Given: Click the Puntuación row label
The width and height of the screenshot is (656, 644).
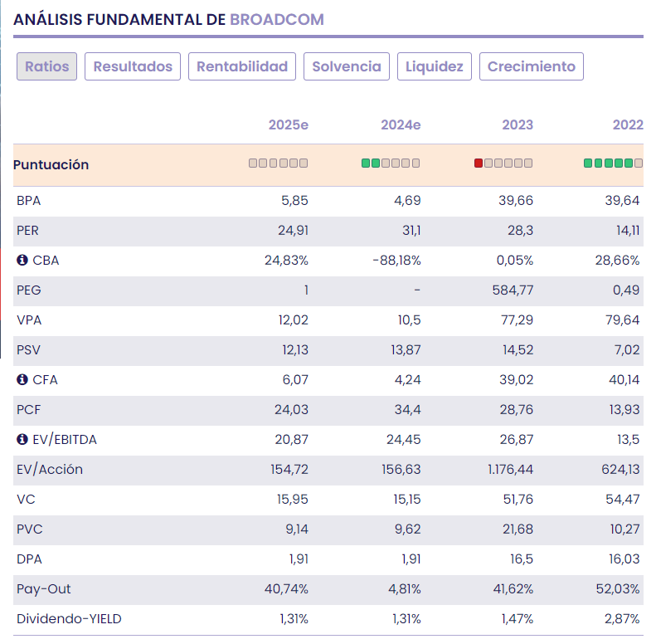Looking at the screenshot, I should pos(51,164).
